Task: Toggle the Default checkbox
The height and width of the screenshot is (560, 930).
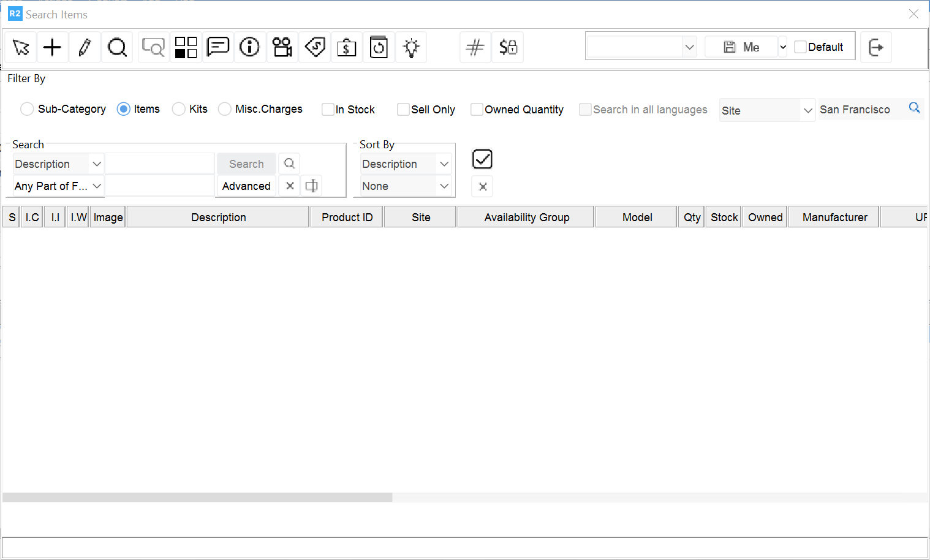Action: tap(800, 47)
